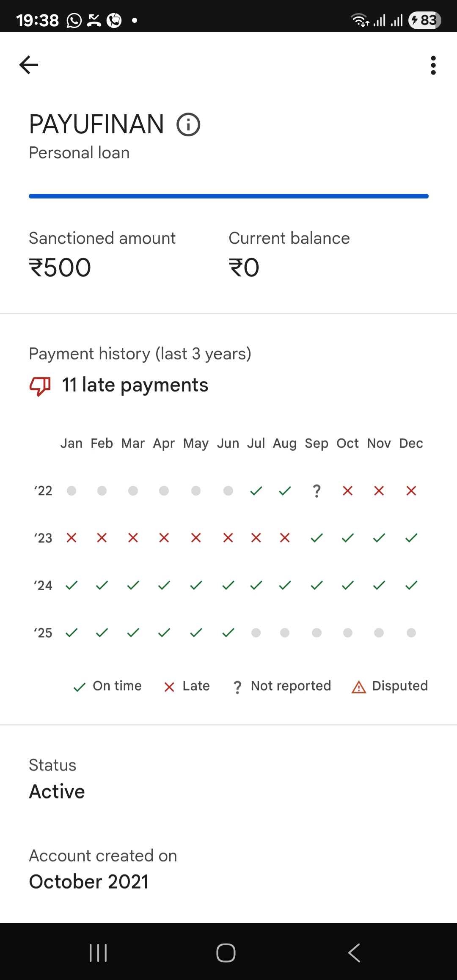Tap the December 2025 grey dot

411,633
